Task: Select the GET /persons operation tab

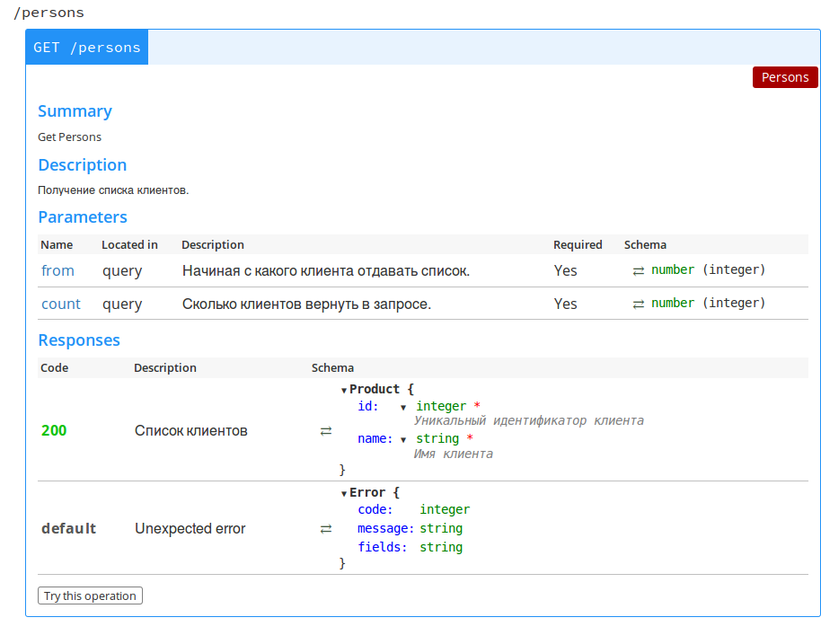Action: pyautogui.click(x=86, y=47)
